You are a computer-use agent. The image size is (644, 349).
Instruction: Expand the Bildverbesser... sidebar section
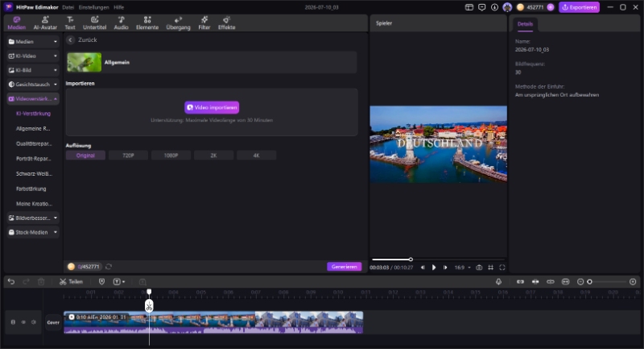33,218
